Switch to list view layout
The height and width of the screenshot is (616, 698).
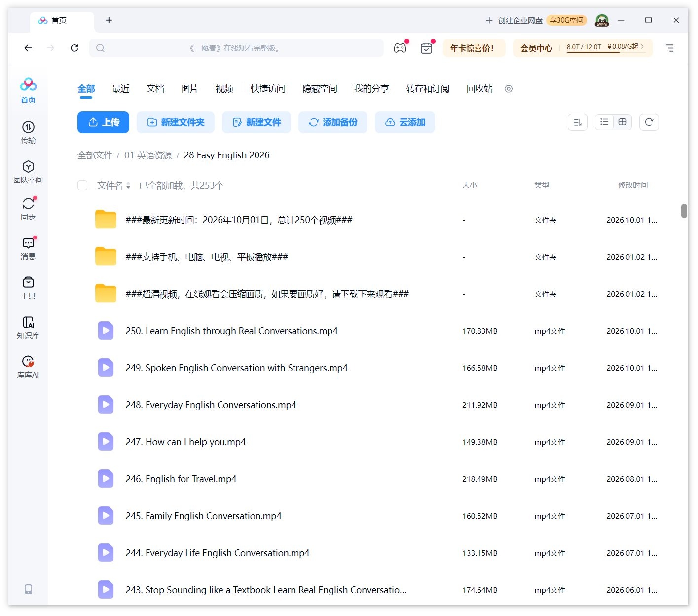[x=604, y=122]
